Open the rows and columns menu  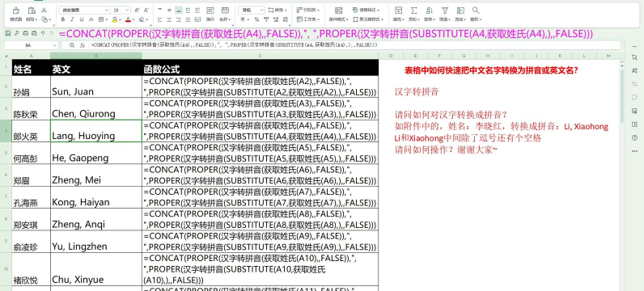tap(308, 10)
